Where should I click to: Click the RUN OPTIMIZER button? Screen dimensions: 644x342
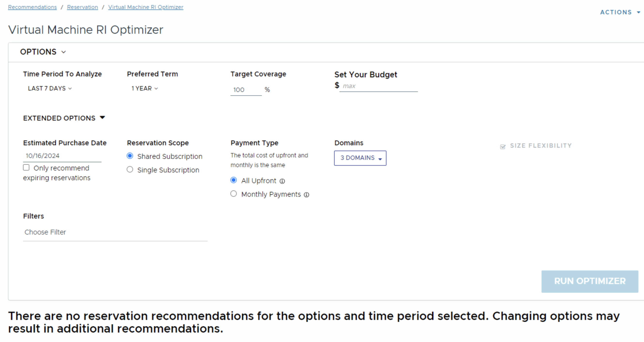click(589, 281)
